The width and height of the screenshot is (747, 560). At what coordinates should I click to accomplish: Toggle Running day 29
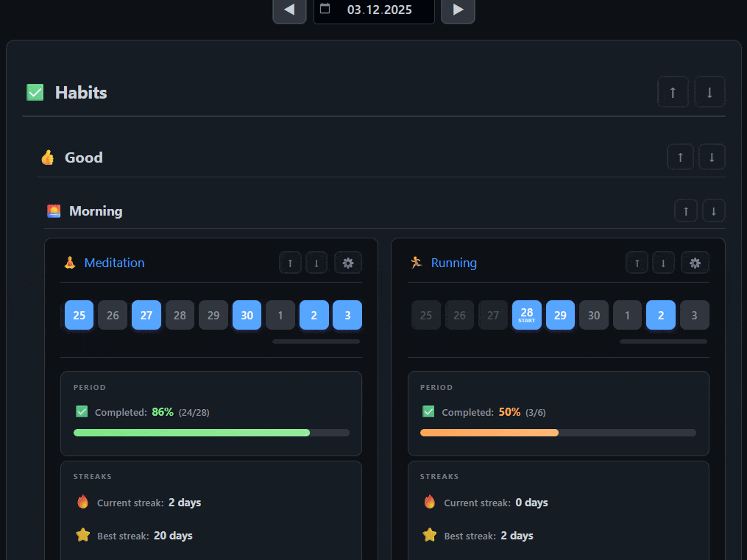pos(560,315)
